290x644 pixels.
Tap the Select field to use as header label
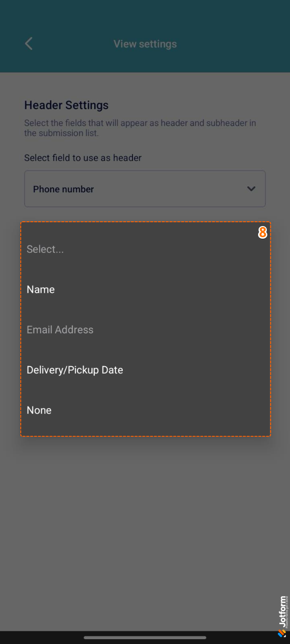pyautogui.click(x=83, y=157)
